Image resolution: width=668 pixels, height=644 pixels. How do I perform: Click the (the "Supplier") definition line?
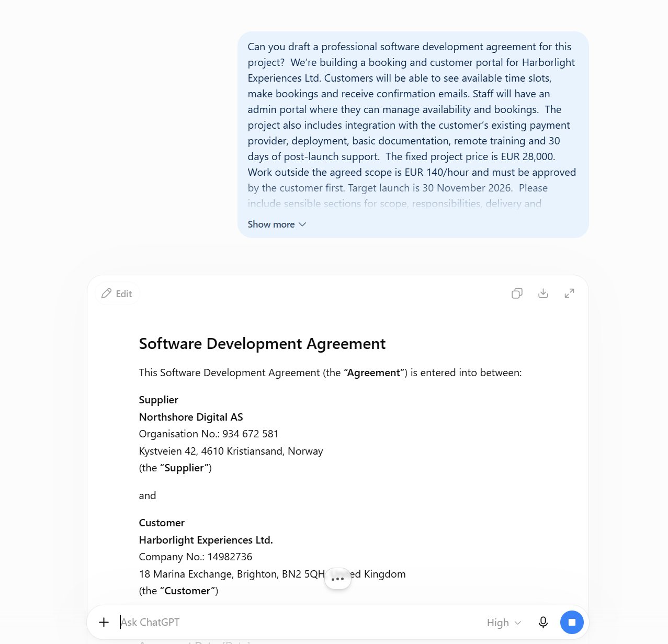coord(175,468)
